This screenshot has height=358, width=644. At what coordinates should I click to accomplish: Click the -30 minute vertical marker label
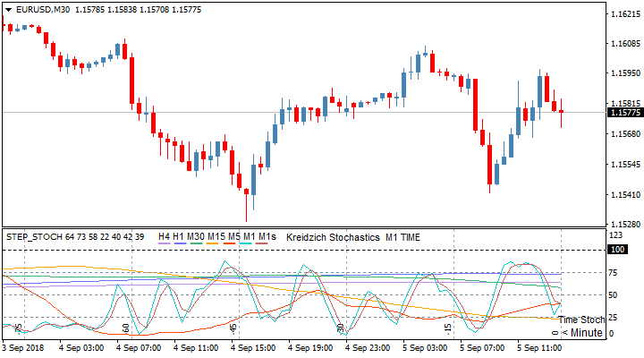(x=341, y=328)
